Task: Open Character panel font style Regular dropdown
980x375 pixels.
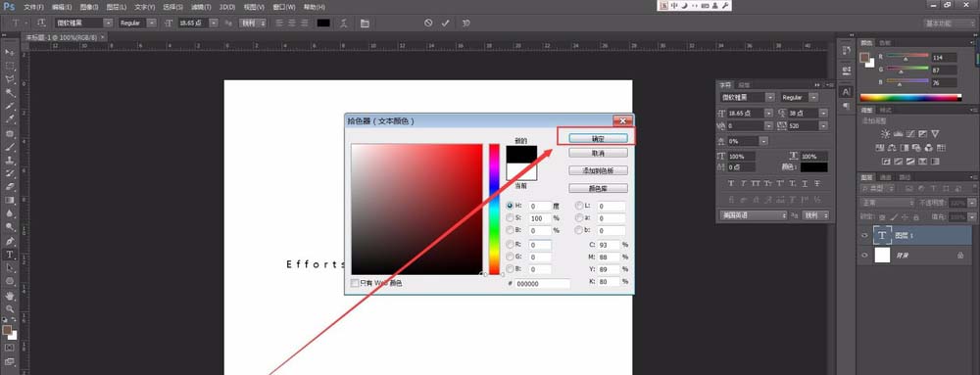Action: point(813,97)
